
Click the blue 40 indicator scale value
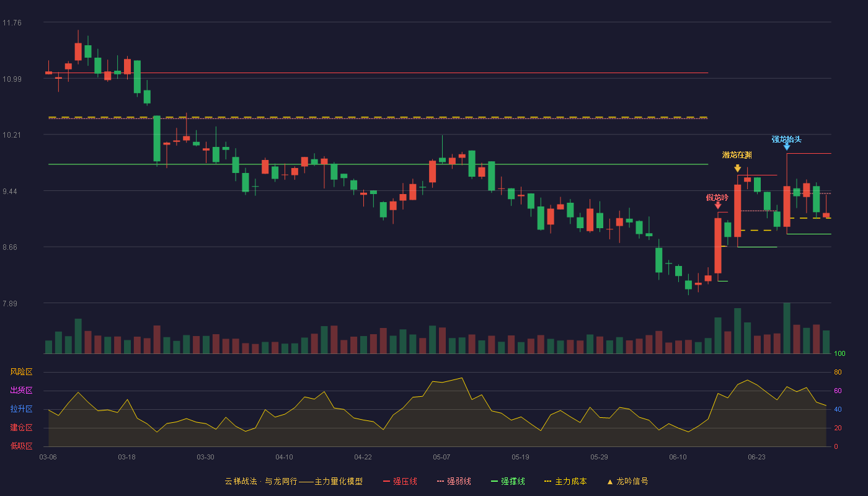(838, 409)
